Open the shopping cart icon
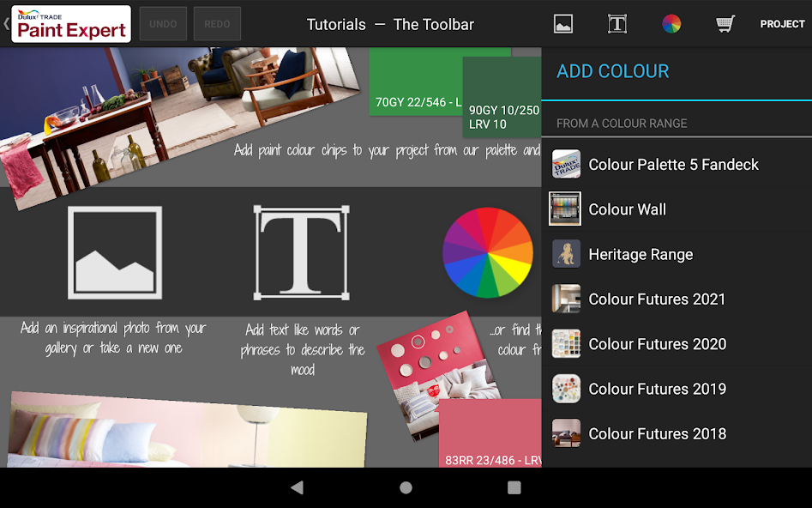812x508 pixels. coord(725,24)
